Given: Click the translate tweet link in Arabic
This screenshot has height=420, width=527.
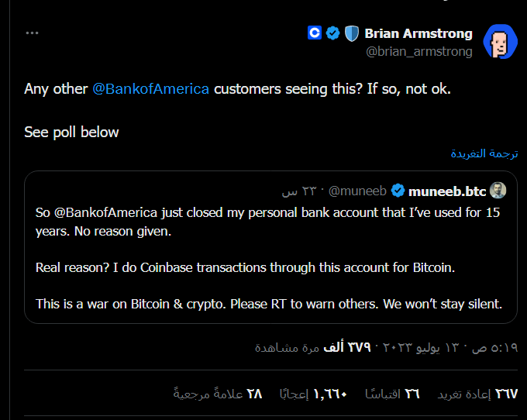Looking at the screenshot, I should click(484, 153).
